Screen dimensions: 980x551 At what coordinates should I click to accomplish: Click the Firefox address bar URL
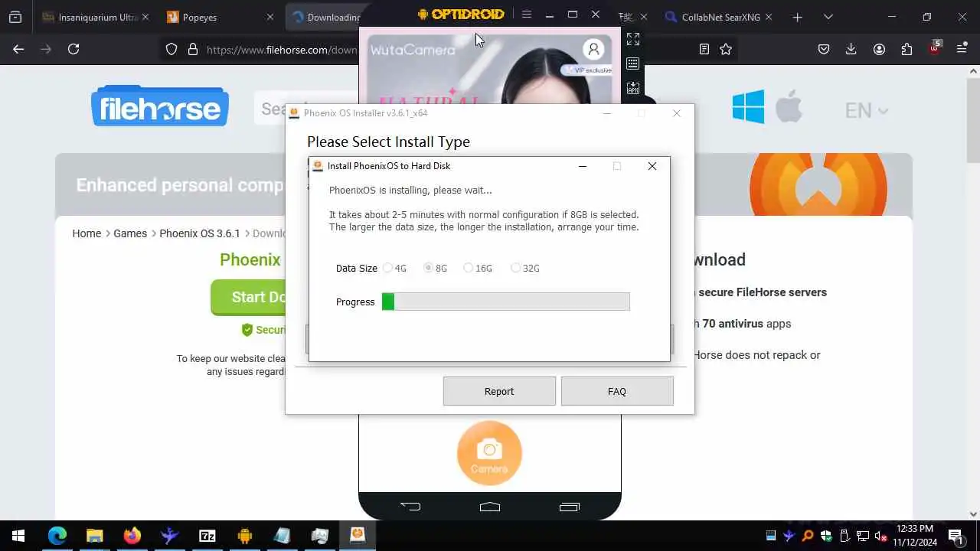click(x=282, y=49)
